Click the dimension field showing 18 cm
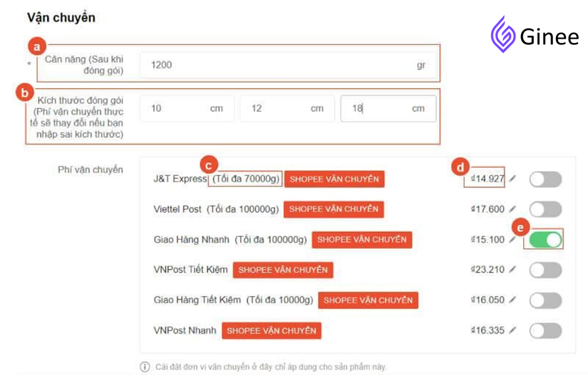Screen dimensions: 588x375 click(x=388, y=108)
